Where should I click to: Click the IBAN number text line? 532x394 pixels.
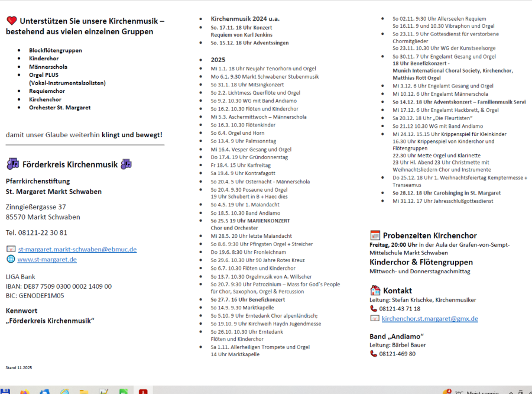coord(59,286)
